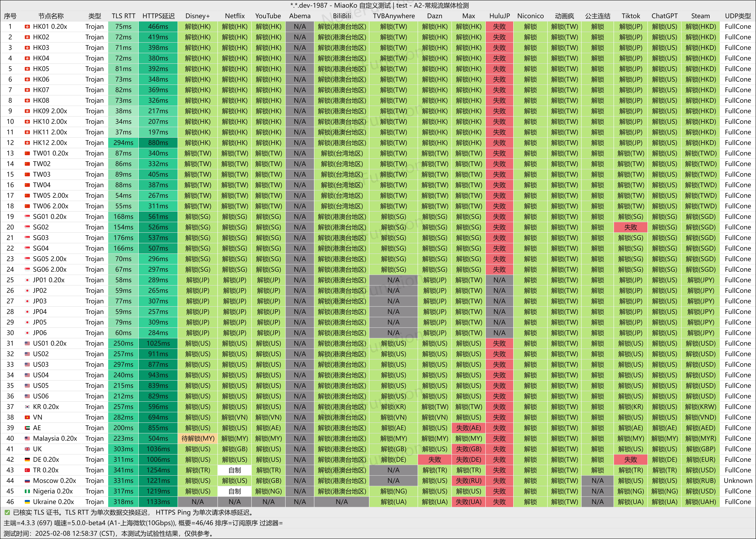Click the ChatGPT column header
The width and height of the screenshot is (756, 539).
click(x=664, y=16)
